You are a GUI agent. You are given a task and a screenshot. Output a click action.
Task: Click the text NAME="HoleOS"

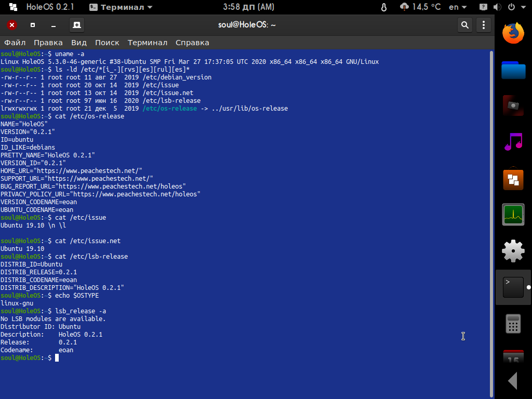click(x=24, y=124)
